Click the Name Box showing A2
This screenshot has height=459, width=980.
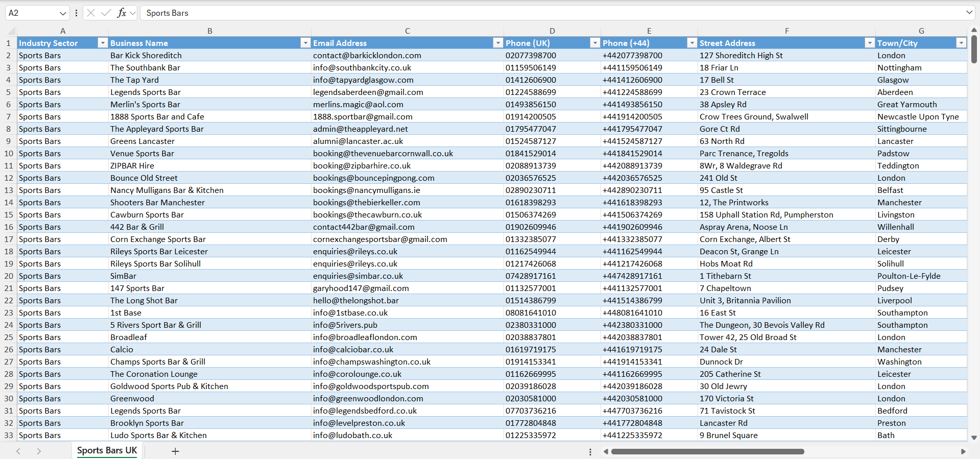32,13
